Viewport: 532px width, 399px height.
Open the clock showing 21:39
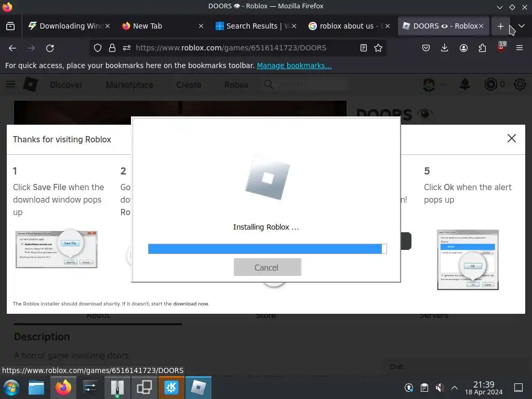click(484, 388)
